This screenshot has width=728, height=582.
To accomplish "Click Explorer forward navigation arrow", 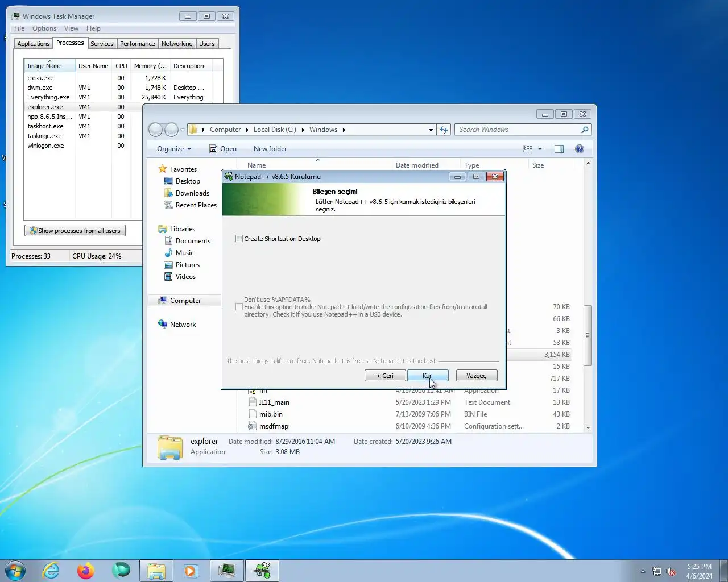I will (x=171, y=130).
